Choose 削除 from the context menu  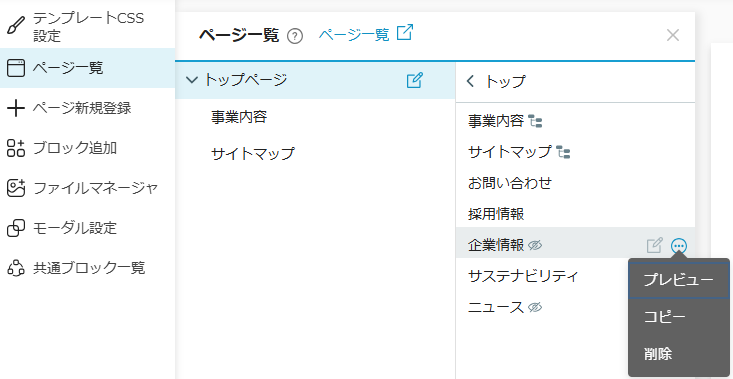tap(678, 354)
